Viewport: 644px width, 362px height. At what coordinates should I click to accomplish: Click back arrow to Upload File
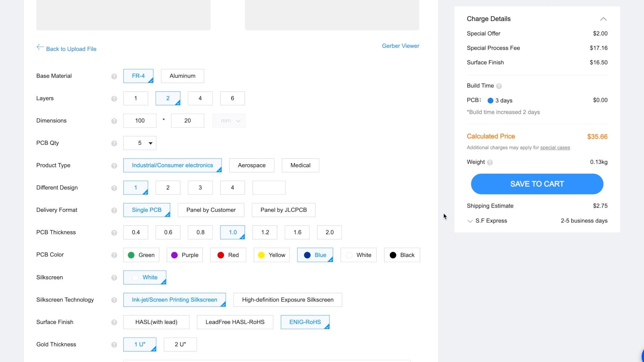tap(40, 47)
